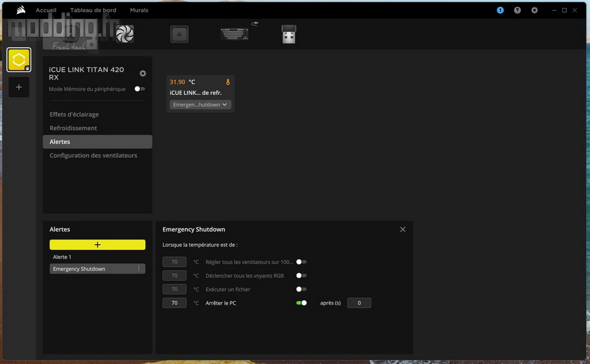590x364 pixels.
Task: Select the keyboard device icon
Action: pos(235,34)
